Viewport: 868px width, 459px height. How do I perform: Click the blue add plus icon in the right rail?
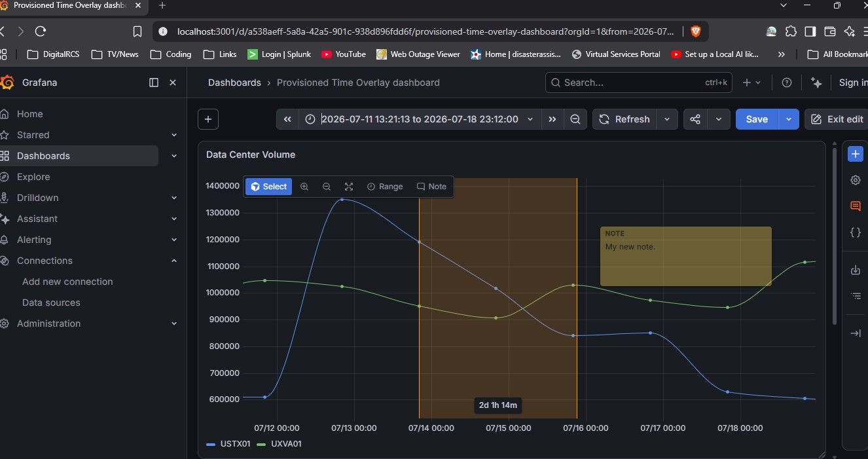click(856, 153)
